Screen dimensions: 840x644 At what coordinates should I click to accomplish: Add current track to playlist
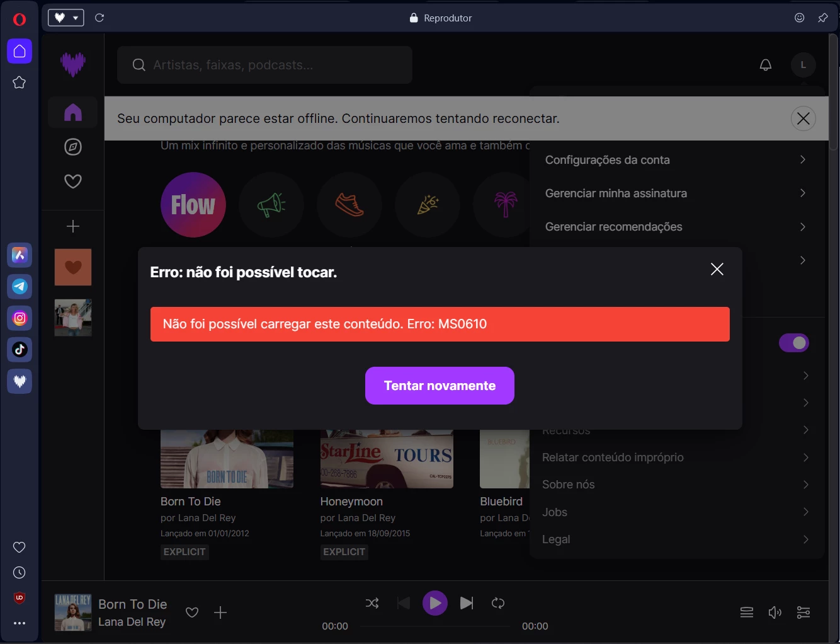pyautogui.click(x=220, y=612)
